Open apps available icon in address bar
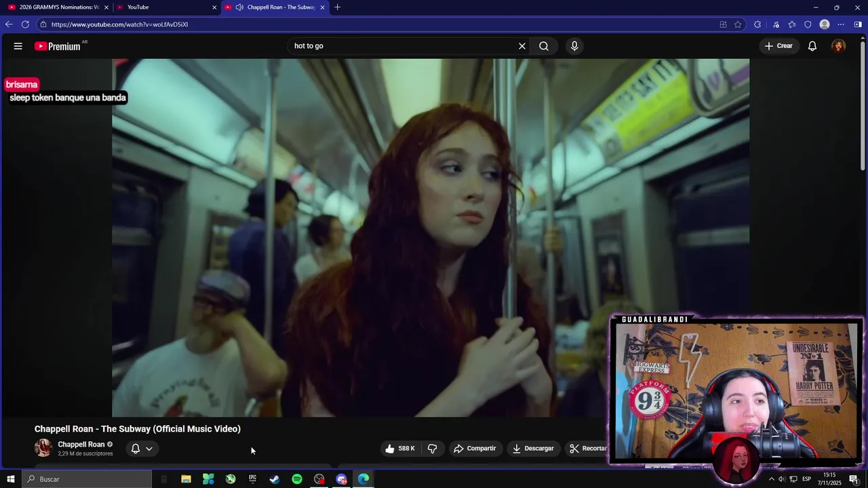Viewport: 868px width, 488px height. 723,24
